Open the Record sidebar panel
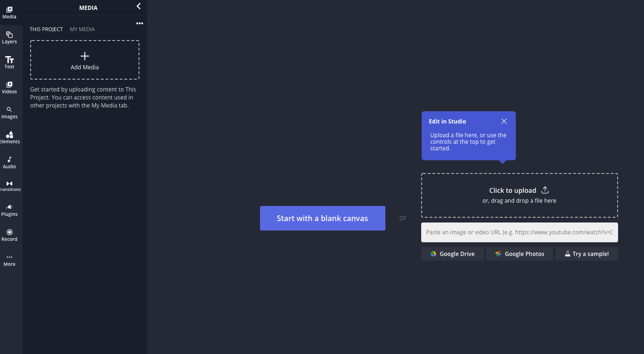Viewport: 644px width, 354px height. tap(9, 235)
